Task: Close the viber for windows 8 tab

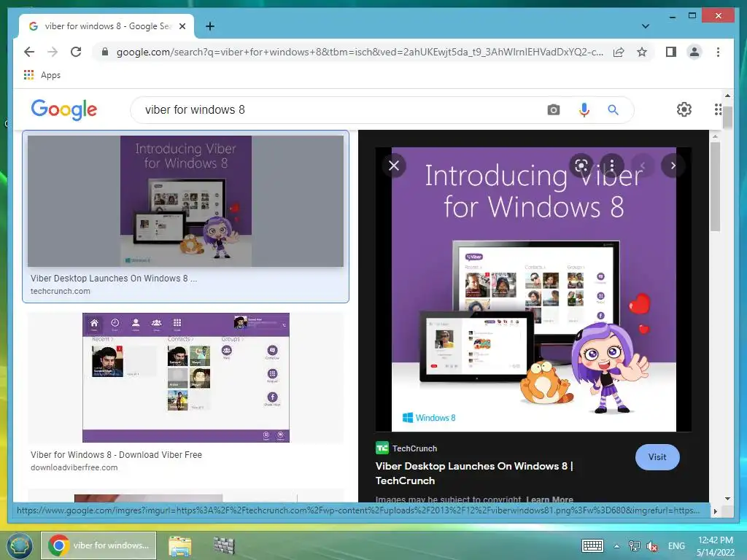Action: click(x=182, y=26)
